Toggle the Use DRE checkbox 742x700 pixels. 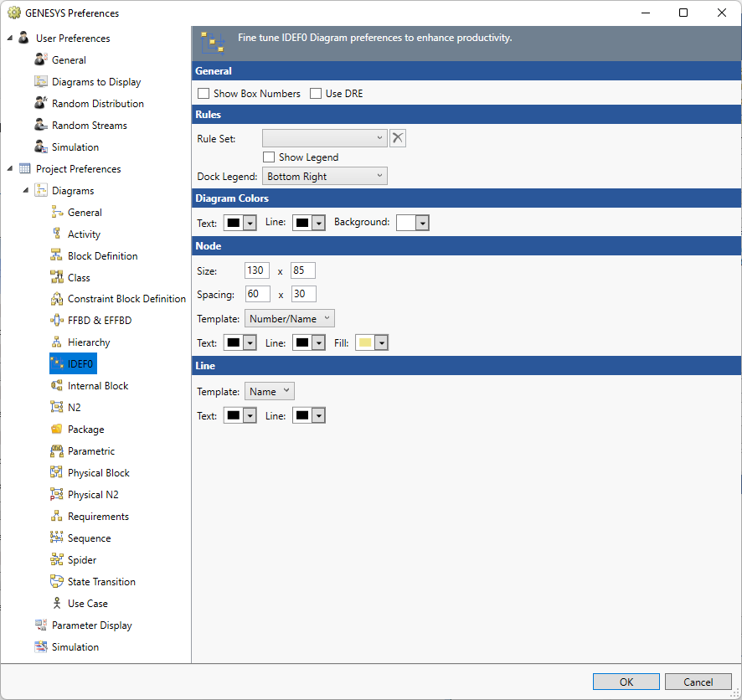(316, 94)
